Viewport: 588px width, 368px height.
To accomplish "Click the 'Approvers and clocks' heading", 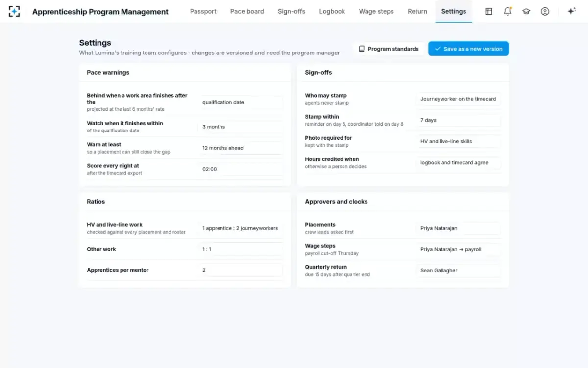I will pos(336,202).
